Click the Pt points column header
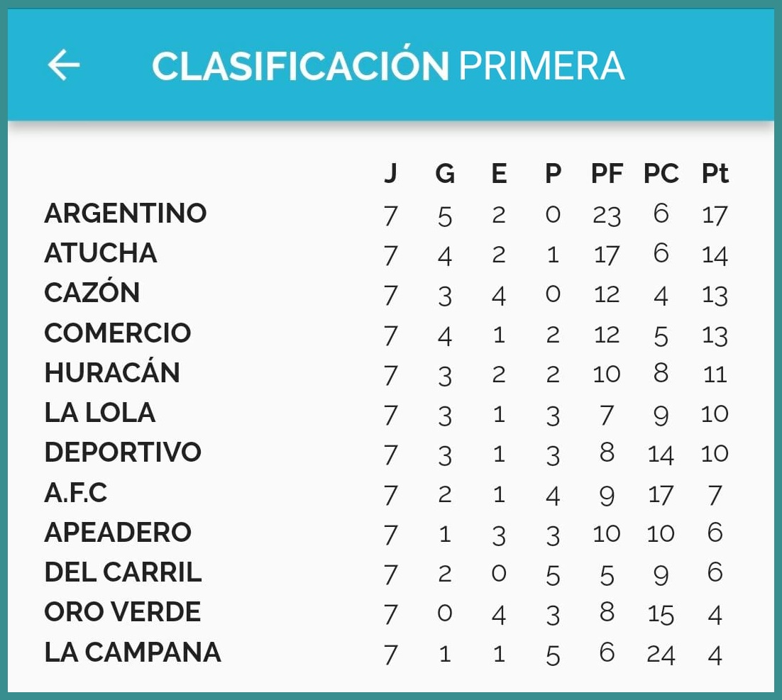Image resolution: width=782 pixels, height=700 pixels. tap(715, 174)
